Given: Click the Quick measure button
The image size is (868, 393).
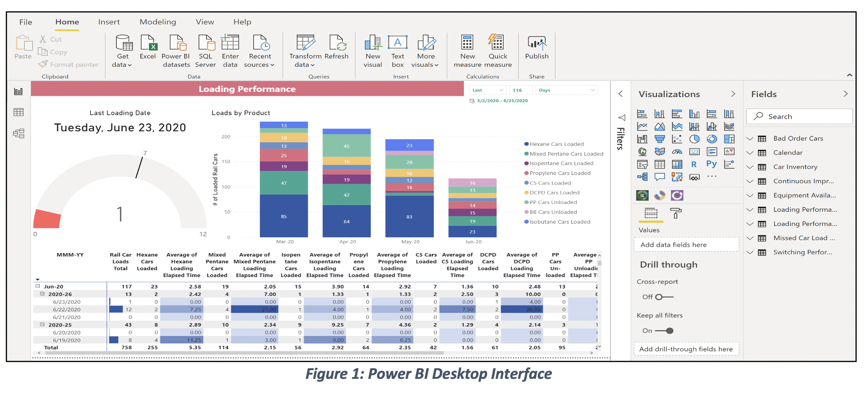Looking at the screenshot, I should (x=498, y=51).
